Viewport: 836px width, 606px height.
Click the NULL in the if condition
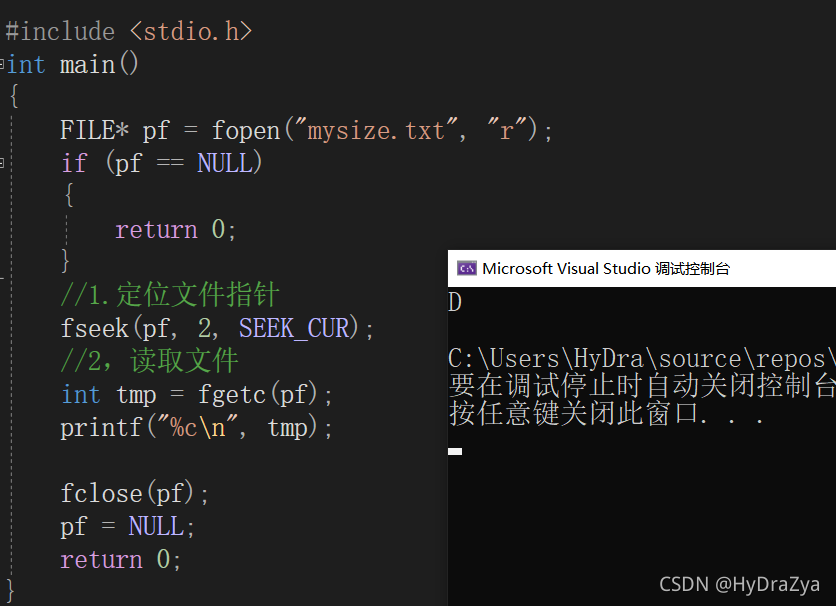pos(224,163)
